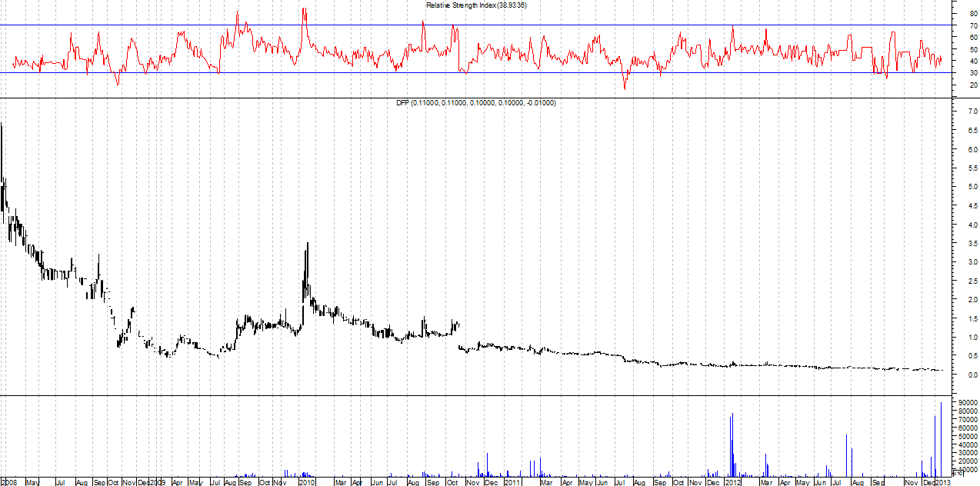Click the 90000 volume axis label
The image size is (980, 486).
(x=968, y=402)
